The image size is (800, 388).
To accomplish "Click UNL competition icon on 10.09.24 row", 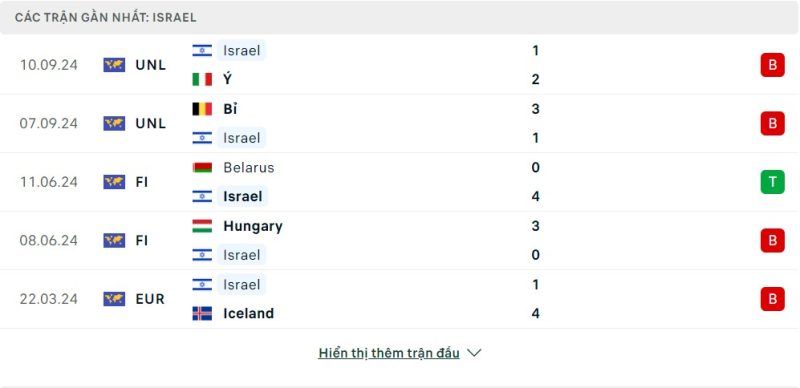I will pos(114,65).
